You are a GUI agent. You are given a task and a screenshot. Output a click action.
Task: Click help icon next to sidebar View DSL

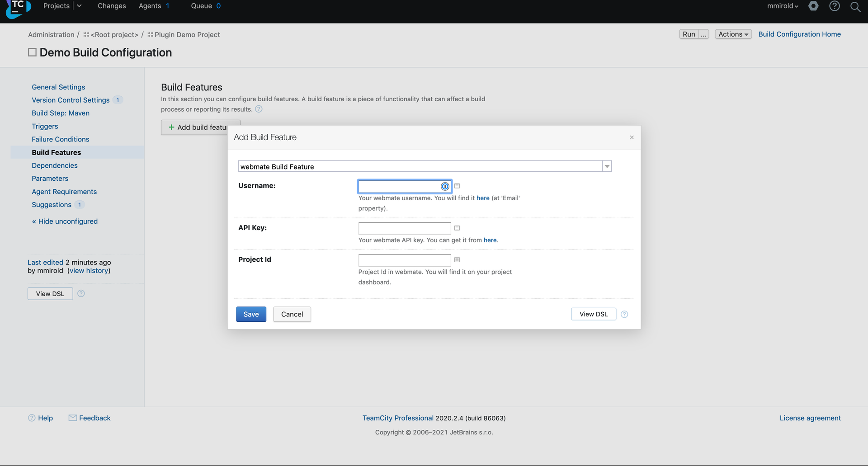tap(81, 293)
